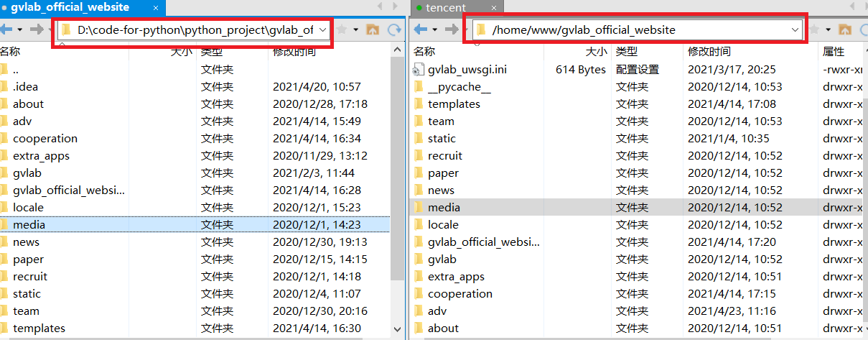
Task: Select cooperation folder name in remote pane
Action: (460, 293)
